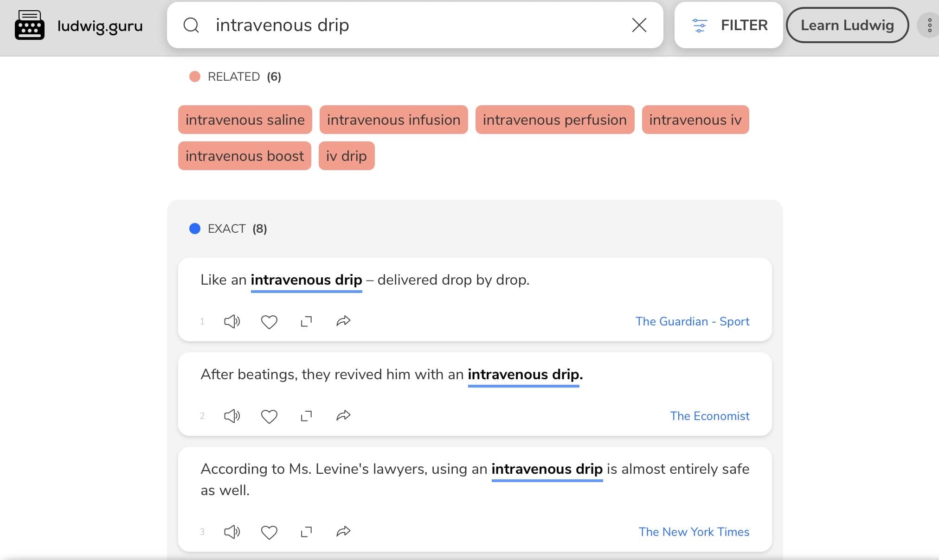Choose the iv drip related tag
Screen dimensions: 939x560
click(x=347, y=156)
